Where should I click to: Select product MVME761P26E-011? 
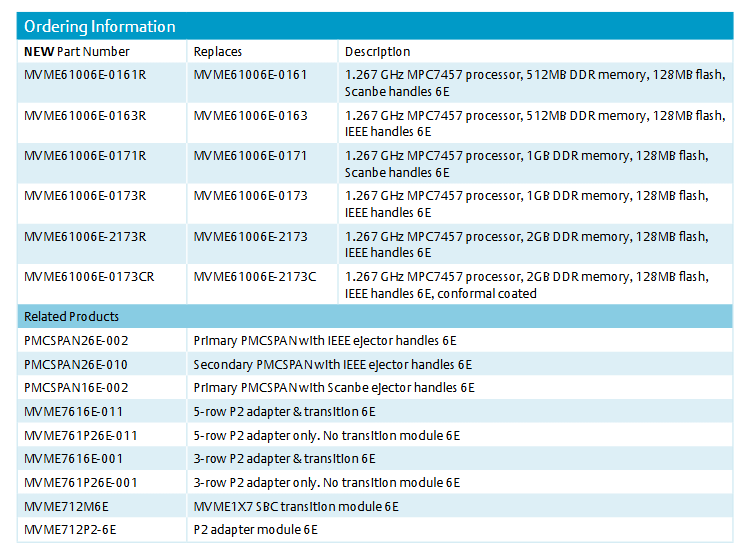coord(81,436)
